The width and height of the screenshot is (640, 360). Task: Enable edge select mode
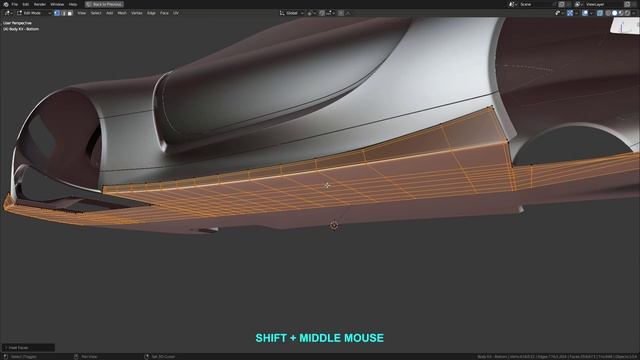pos(63,13)
